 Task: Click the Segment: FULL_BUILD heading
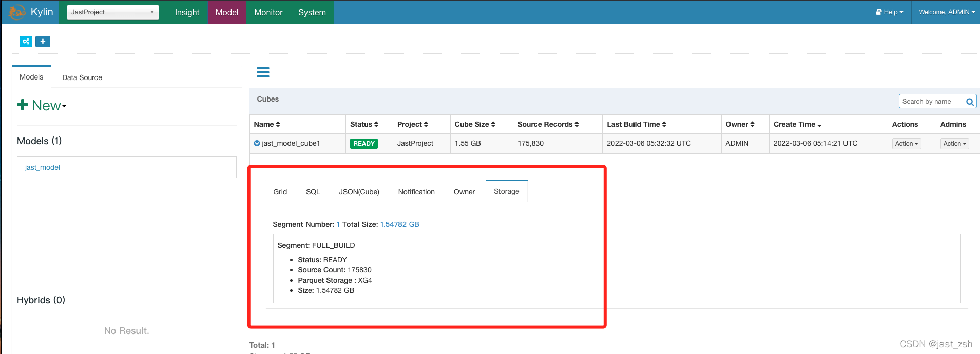pyautogui.click(x=316, y=245)
